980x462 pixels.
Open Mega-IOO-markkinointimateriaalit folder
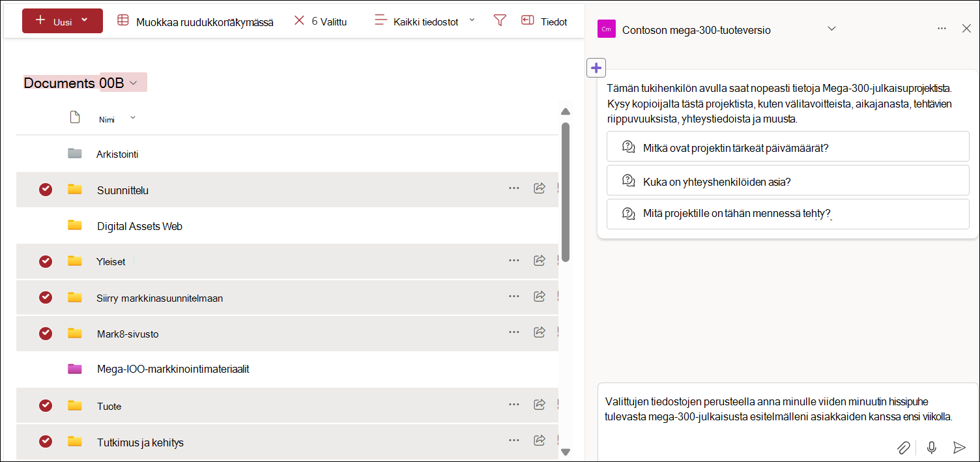pos(173,369)
